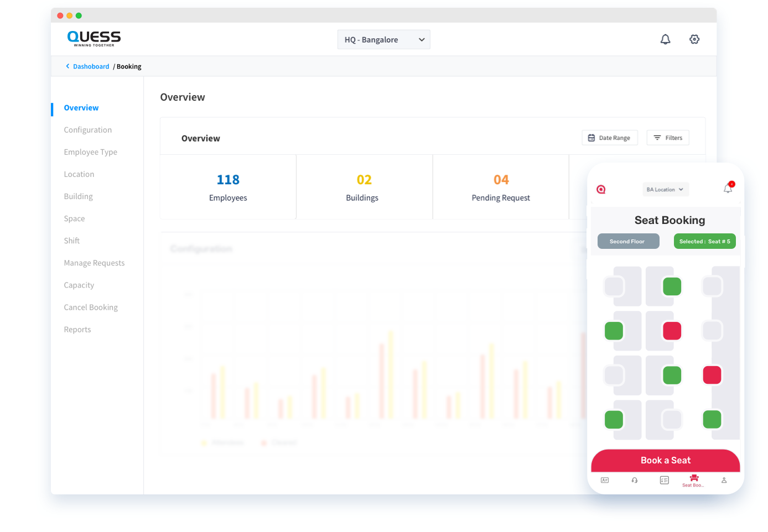Open the HQ - Bangalore location dropdown
The image size is (768, 532).
tap(383, 39)
